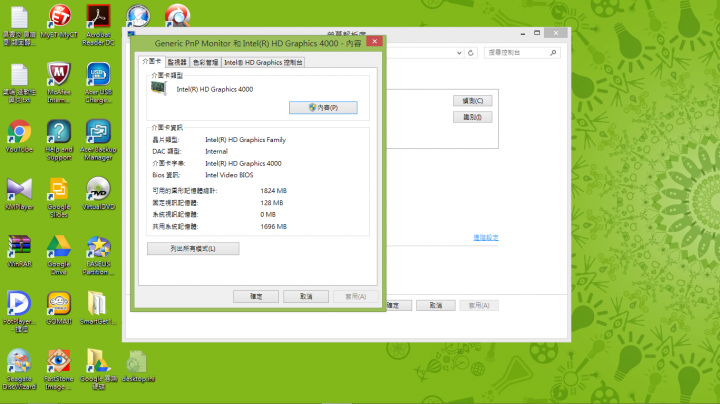Image resolution: width=720 pixels, height=404 pixels.
Task: Click the 列出所有模式(L) button
Action: [193, 248]
